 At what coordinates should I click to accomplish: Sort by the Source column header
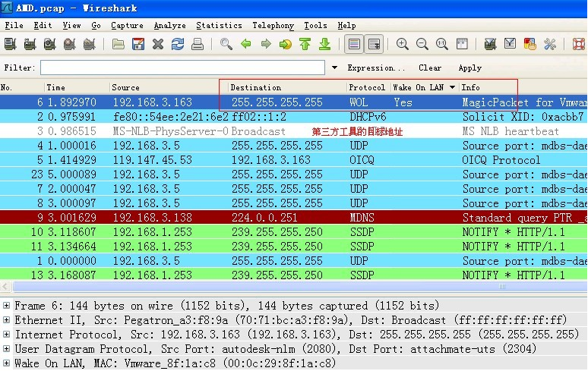(169, 87)
